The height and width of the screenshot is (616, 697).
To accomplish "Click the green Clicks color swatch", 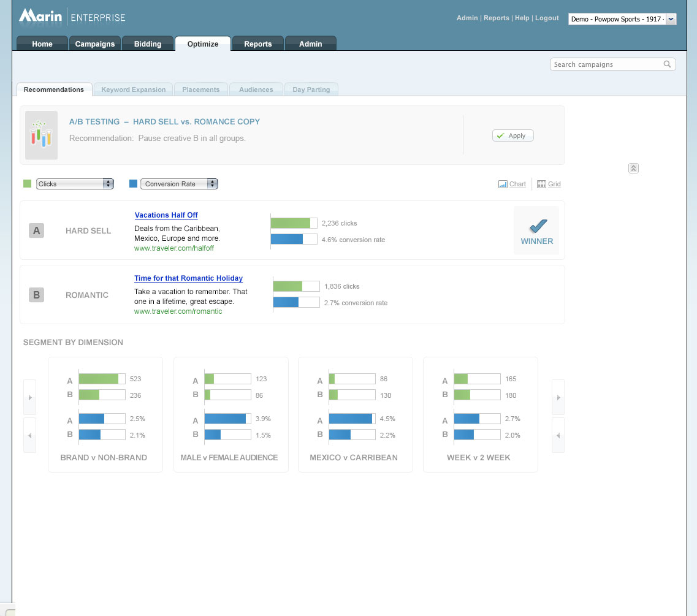I will click(27, 184).
